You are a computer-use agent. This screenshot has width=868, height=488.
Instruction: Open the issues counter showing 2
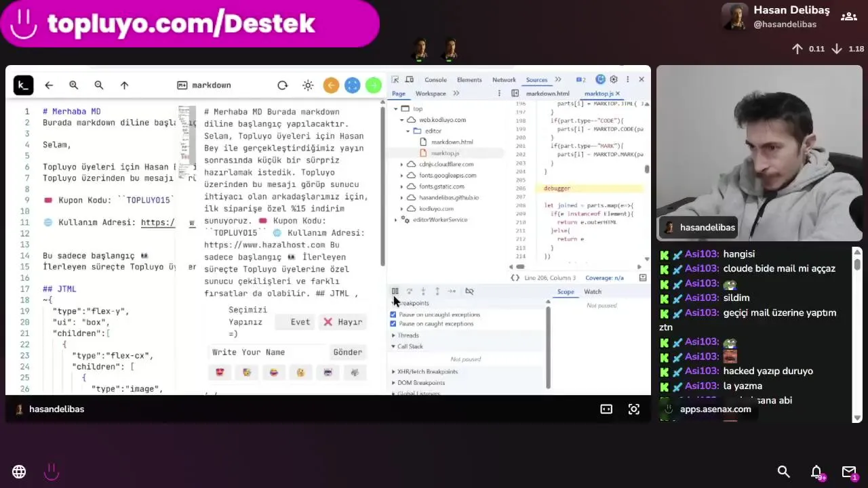580,79
